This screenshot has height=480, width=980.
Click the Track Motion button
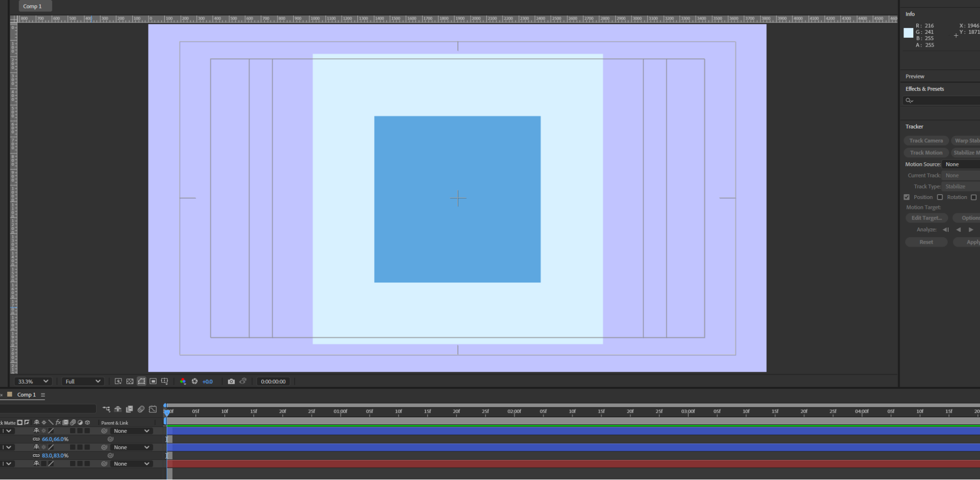tap(926, 153)
